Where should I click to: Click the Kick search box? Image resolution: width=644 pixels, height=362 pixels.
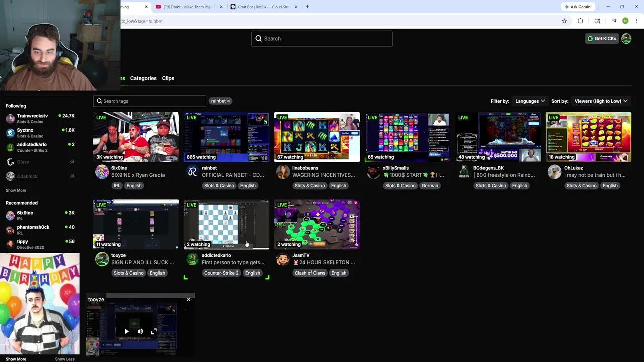tap(322, 39)
